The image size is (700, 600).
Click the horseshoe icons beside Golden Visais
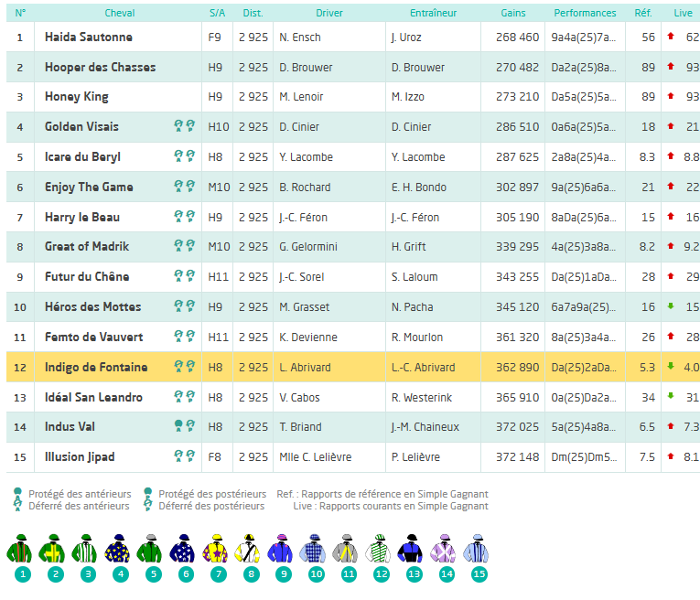tap(185, 127)
